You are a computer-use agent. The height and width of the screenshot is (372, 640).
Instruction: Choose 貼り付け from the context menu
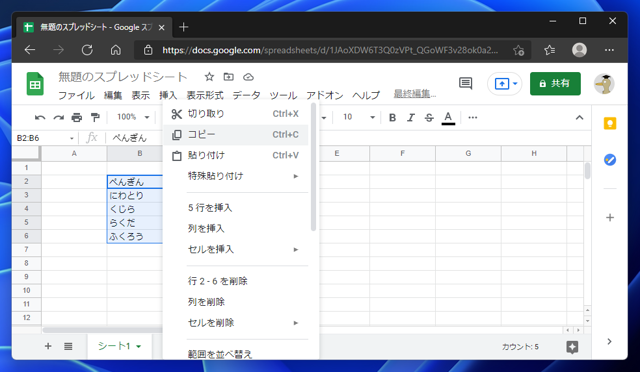coord(236,156)
